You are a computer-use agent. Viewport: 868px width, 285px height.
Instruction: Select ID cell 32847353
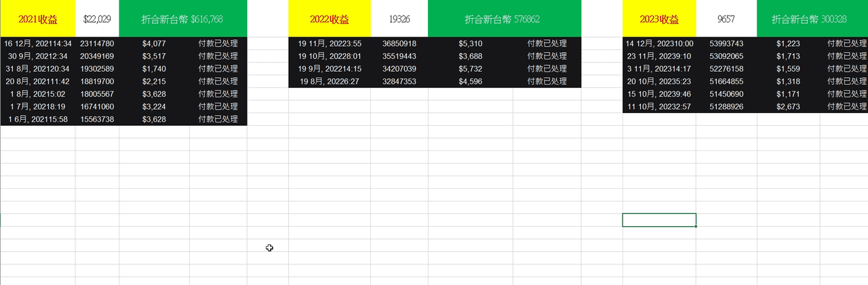pos(399,81)
